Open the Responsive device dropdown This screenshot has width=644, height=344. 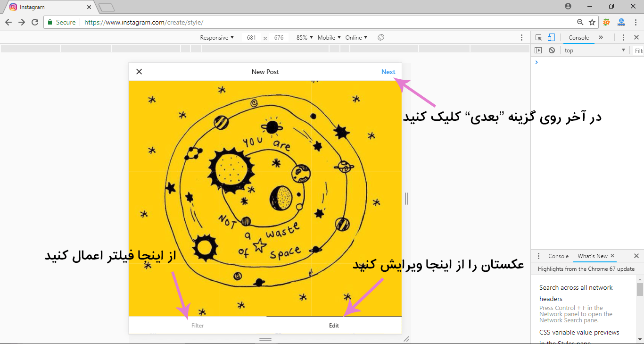tap(217, 38)
